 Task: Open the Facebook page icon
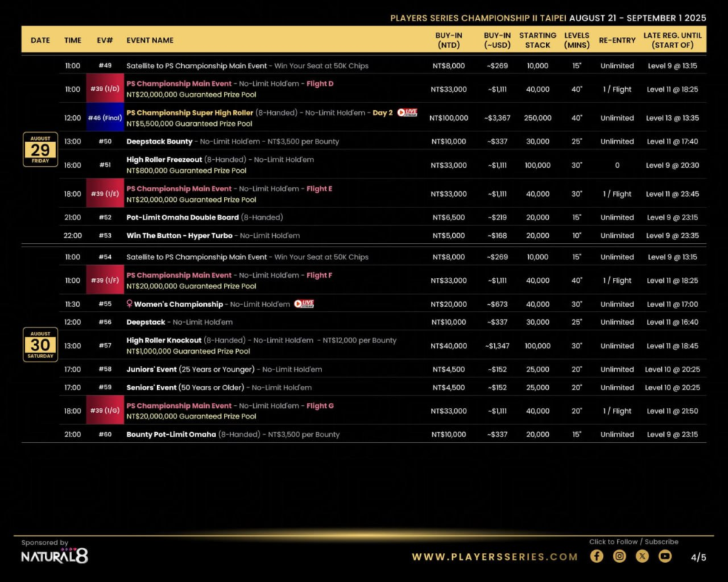596,556
